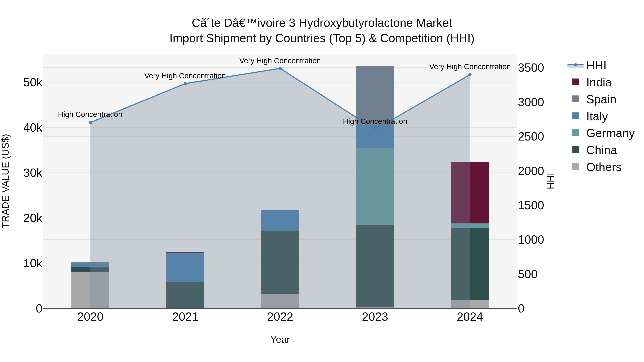The image size is (644, 362).
Task: Click the 50k left-axis tick label
Action: coord(33,82)
